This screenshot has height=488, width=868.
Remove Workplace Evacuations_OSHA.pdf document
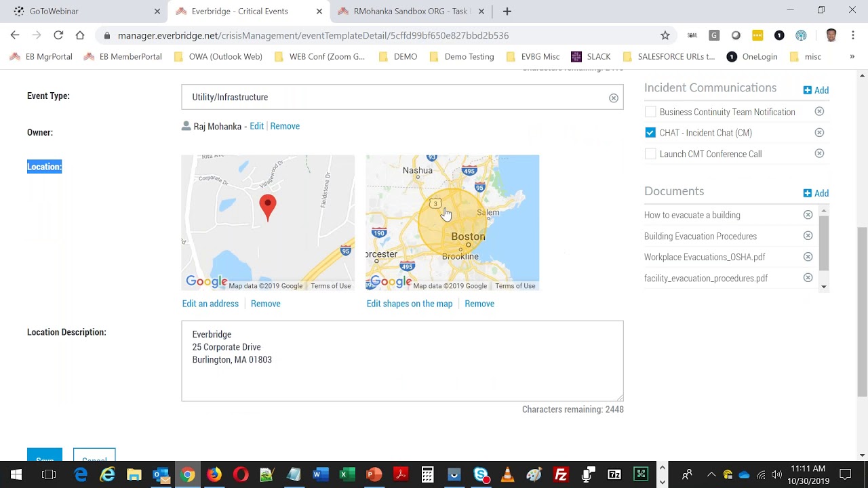(808, 257)
